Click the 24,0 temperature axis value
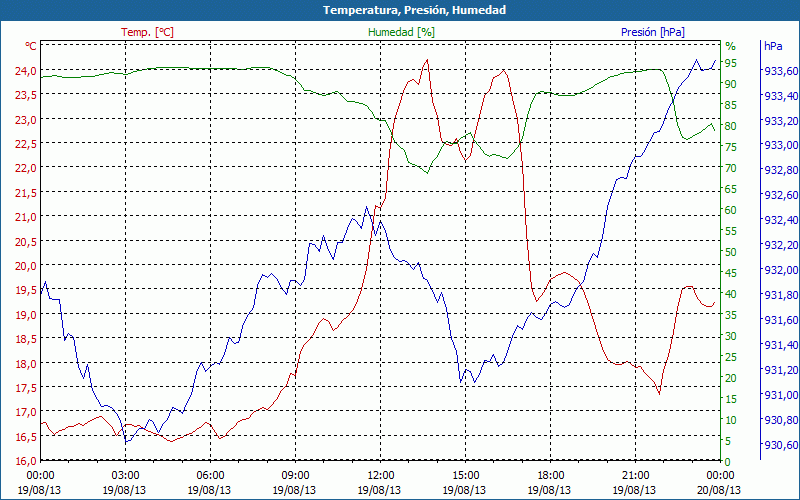 pos(25,70)
